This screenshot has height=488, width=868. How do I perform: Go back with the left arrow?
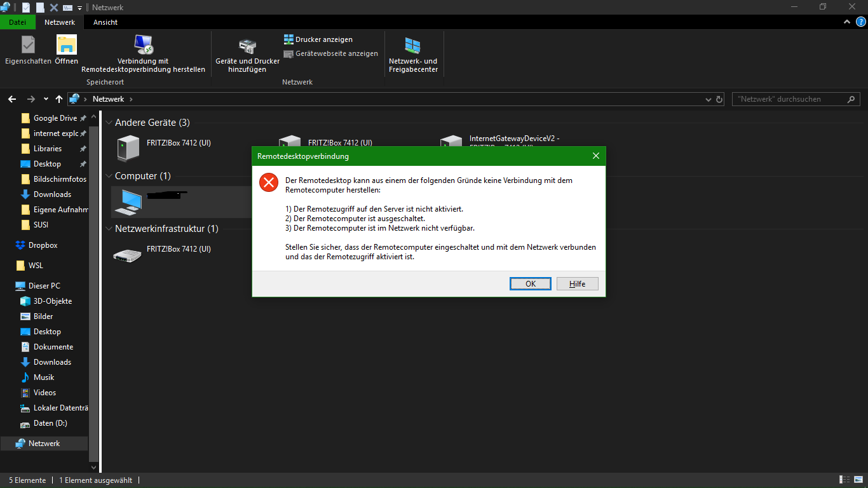[12, 99]
